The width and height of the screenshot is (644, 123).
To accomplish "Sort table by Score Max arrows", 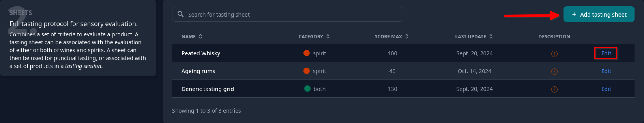I will click(407, 37).
